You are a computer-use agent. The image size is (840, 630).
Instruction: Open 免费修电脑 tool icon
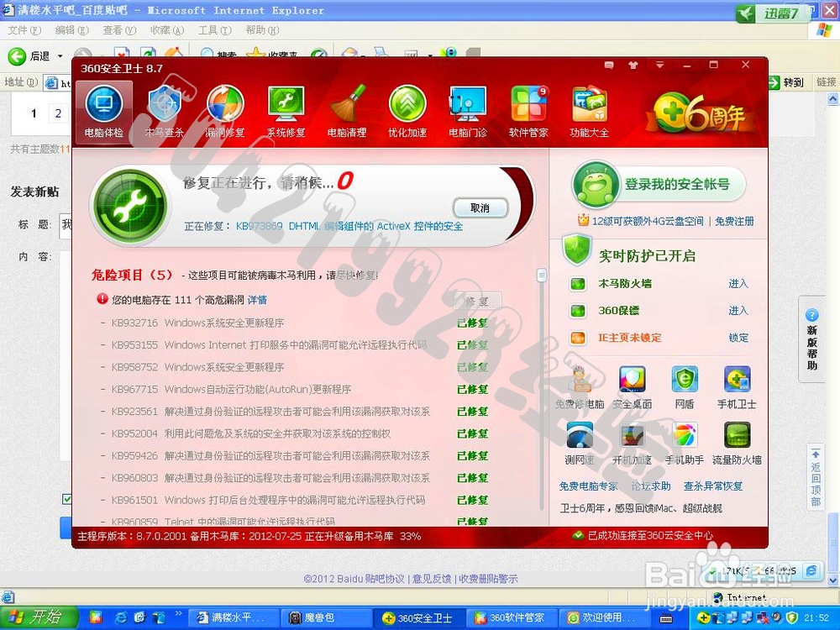pyautogui.click(x=579, y=388)
